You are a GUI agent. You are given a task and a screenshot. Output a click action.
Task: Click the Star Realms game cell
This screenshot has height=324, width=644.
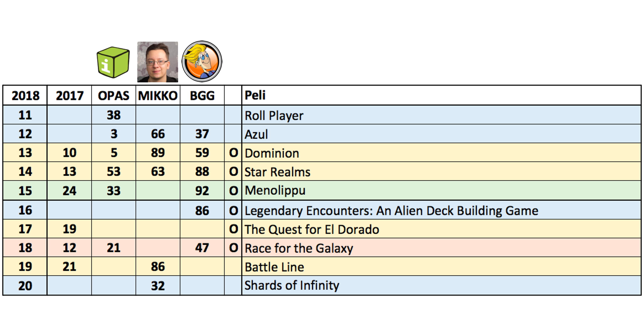(x=277, y=172)
